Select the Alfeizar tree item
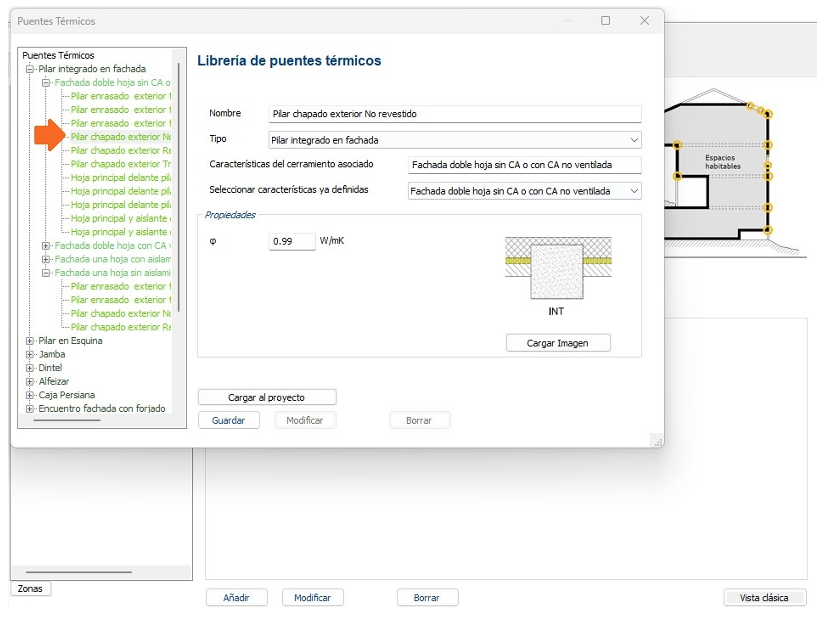 (x=54, y=381)
